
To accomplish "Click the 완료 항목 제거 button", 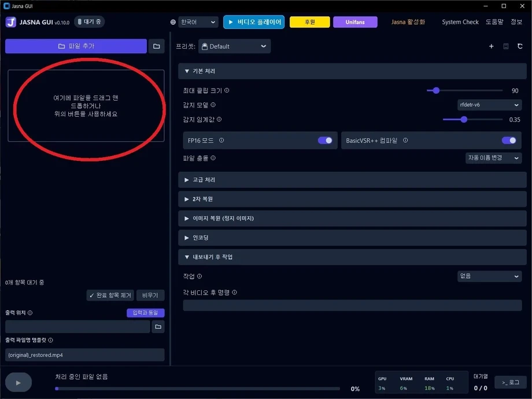I will pyautogui.click(x=110, y=295).
